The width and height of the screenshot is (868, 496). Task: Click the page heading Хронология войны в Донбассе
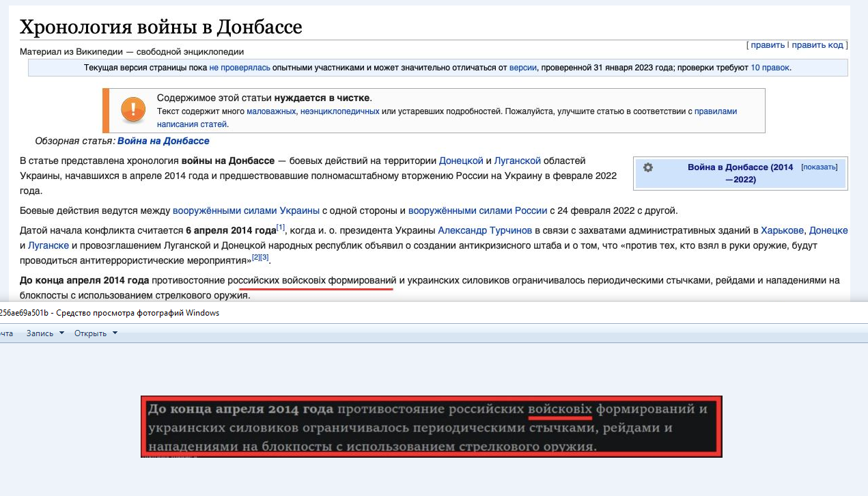[x=160, y=27]
